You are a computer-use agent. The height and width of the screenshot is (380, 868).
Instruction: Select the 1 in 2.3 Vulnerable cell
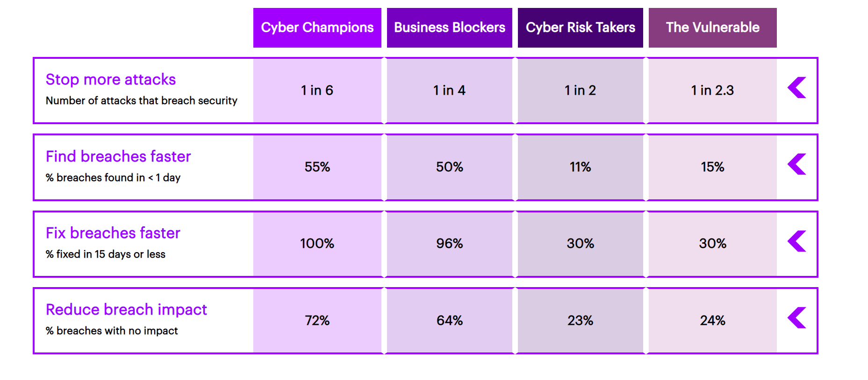pos(712,90)
